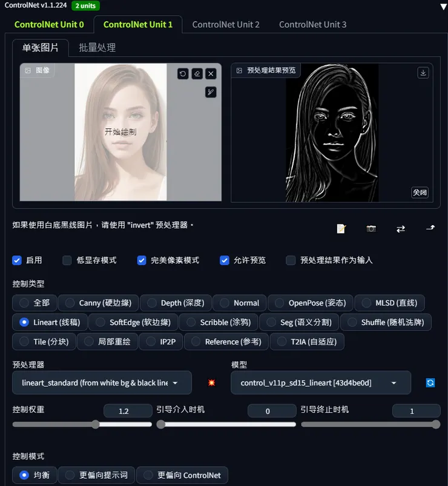
Task: Click the 引导终止时机 value field 1
Action: 417,411
